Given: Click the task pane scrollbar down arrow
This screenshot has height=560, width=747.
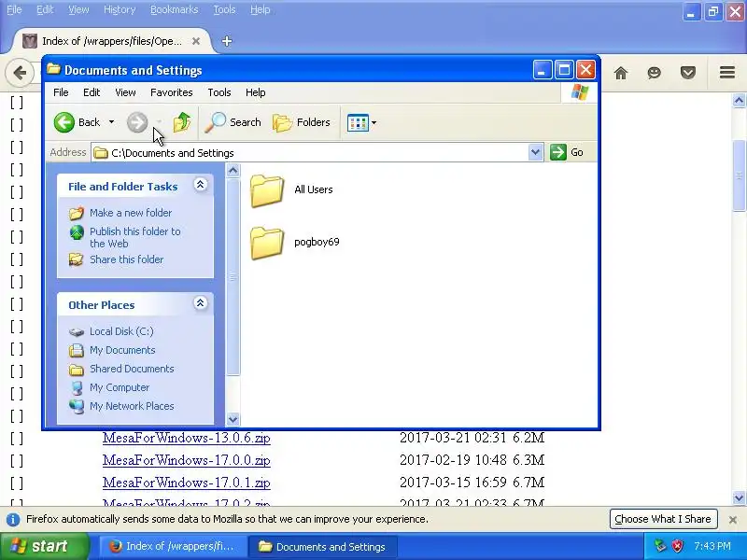Looking at the screenshot, I should pyautogui.click(x=233, y=419).
